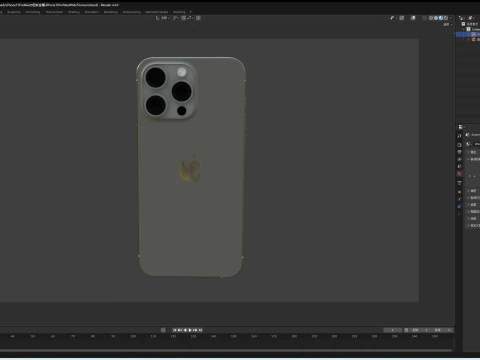Open the red World properties tab
This screenshot has width=480, height=360.
[x=460, y=174]
